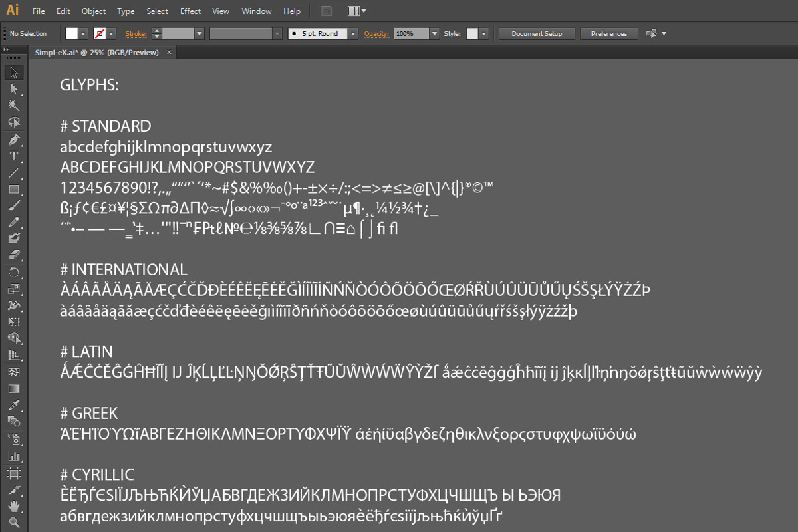This screenshot has height=532, width=798.
Task: Select the Pen tool
Action: pos(14,140)
